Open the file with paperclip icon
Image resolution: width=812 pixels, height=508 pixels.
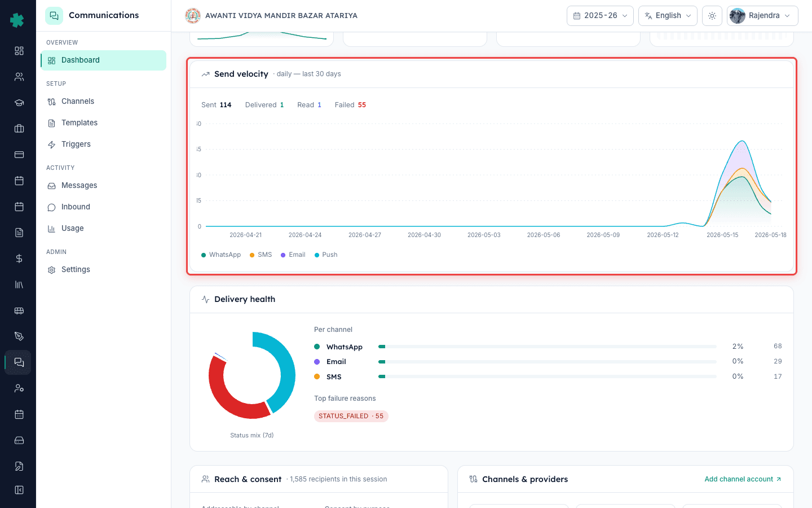19,466
